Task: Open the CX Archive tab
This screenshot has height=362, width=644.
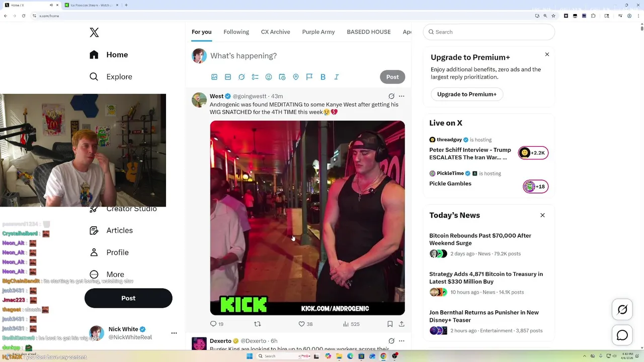Action: point(275,32)
